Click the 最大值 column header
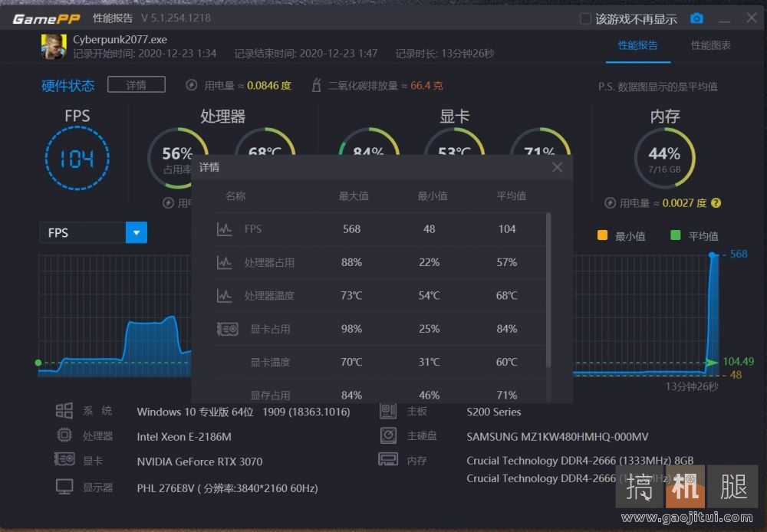The image size is (767, 532). coord(354,196)
